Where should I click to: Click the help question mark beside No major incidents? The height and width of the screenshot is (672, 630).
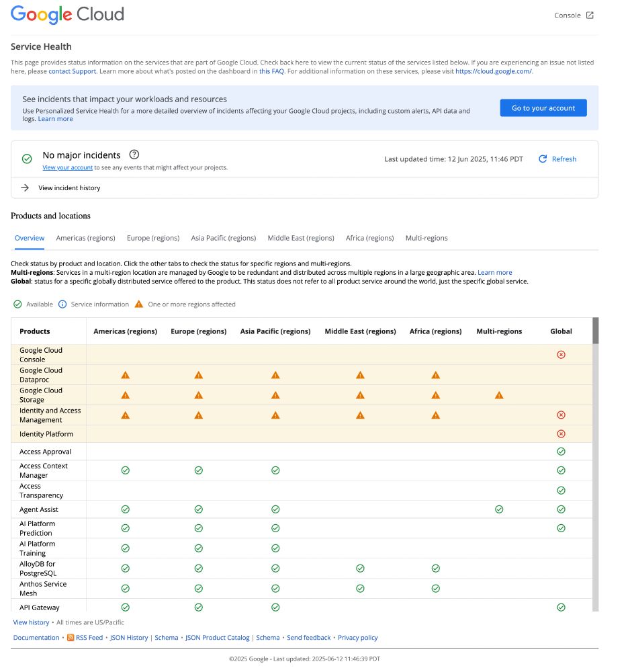(x=134, y=155)
